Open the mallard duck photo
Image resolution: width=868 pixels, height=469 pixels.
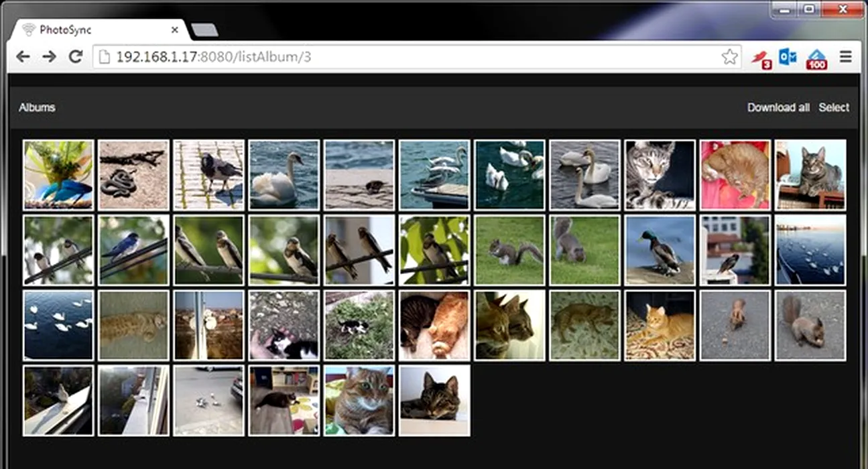[660, 250]
